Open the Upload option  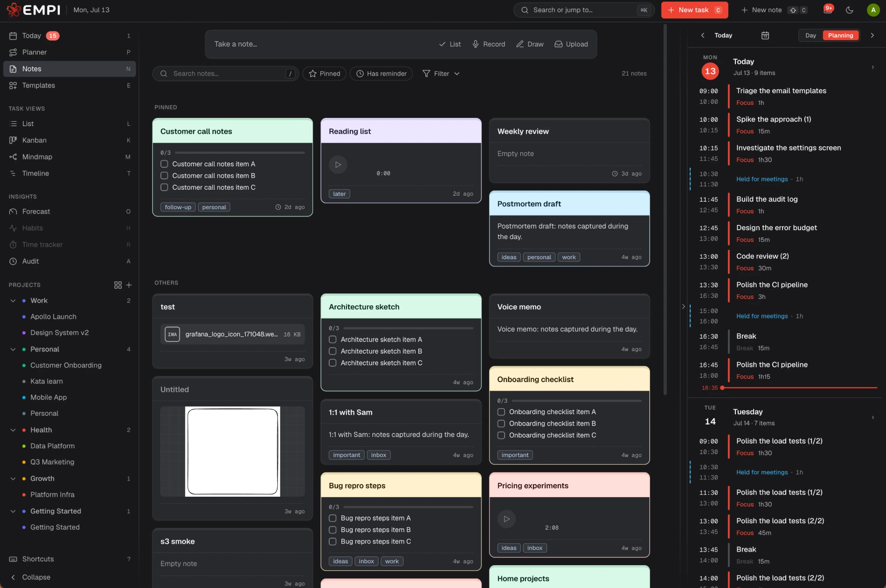click(571, 44)
